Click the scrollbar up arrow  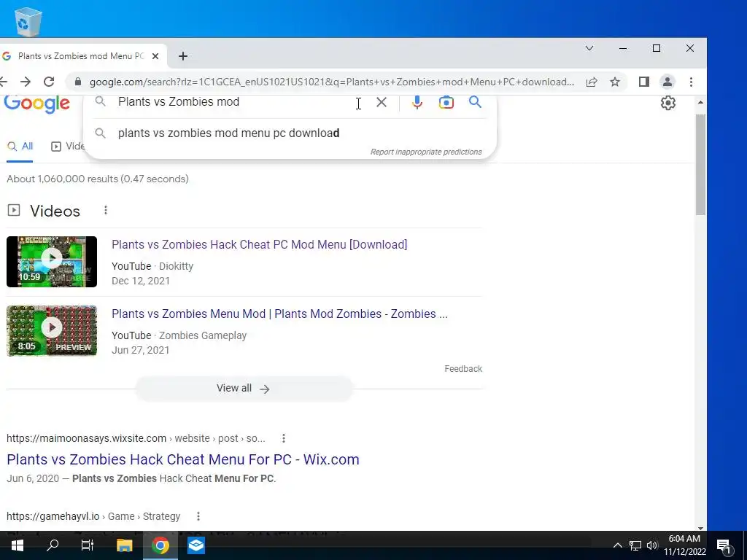click(700, 102)
